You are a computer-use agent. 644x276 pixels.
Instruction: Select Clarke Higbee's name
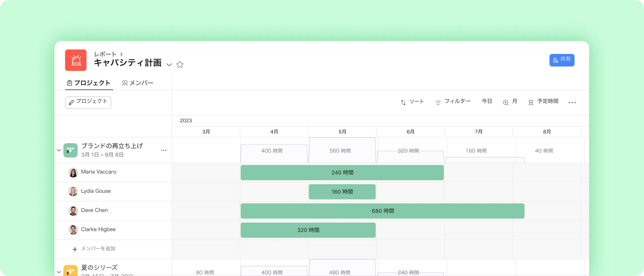coord(98,229)
